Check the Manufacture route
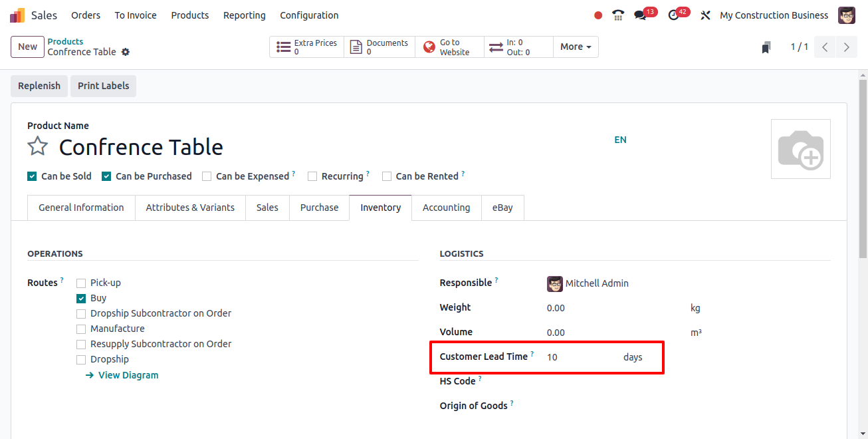The width and height of the screenshot is (868, 439). (81, 329)
